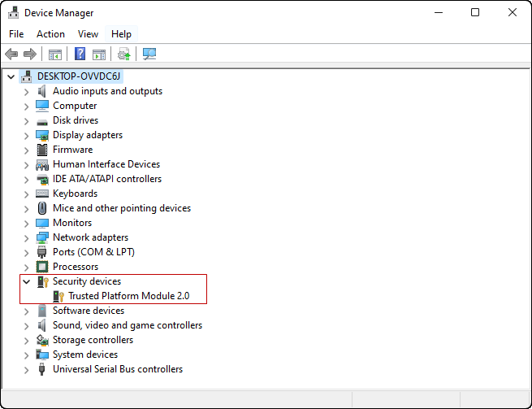Screen dimensions: 532x409
Task: Open the Action menu
Action: pos(50,34)
